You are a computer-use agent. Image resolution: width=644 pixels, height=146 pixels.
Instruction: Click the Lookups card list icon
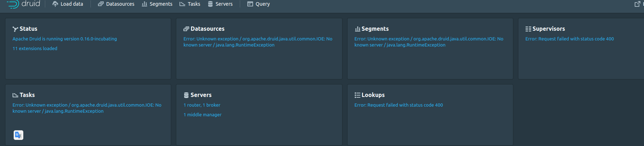click(357, 95)
